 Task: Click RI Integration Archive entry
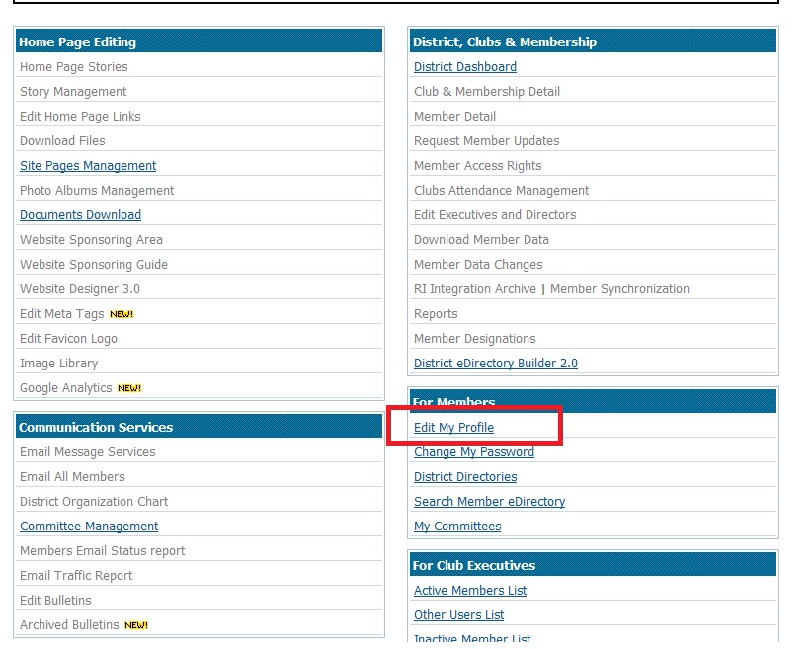pos(474,289)
